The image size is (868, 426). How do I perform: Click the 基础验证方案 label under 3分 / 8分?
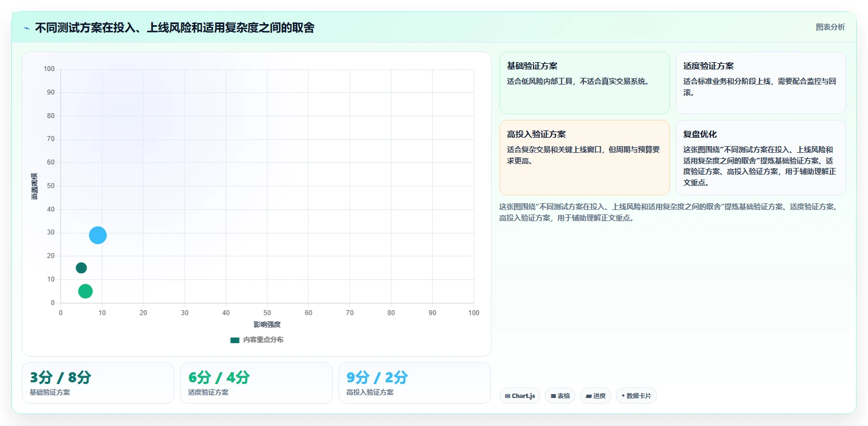pyautogui.click(x=50, y=392)
